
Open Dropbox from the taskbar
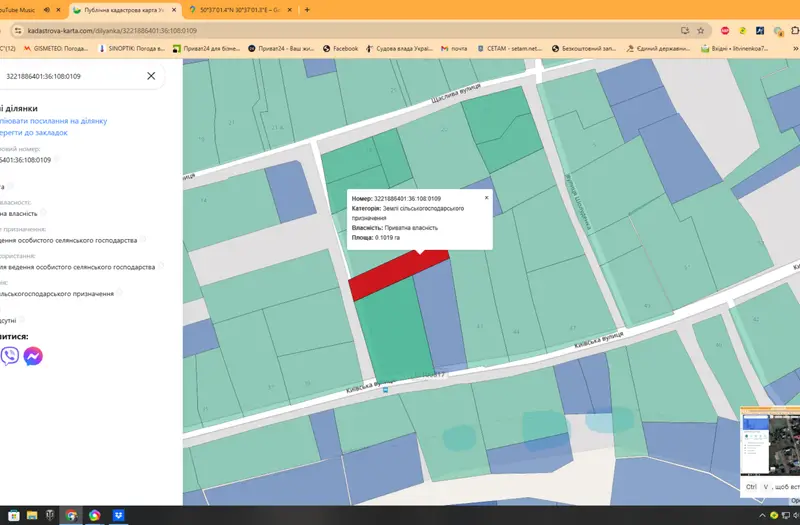point(118,515)
